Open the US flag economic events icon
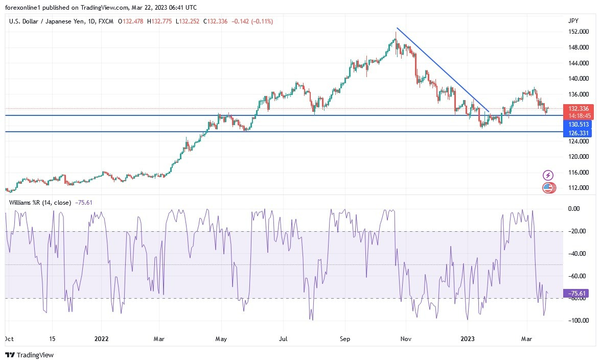 (x=548, y=188)
